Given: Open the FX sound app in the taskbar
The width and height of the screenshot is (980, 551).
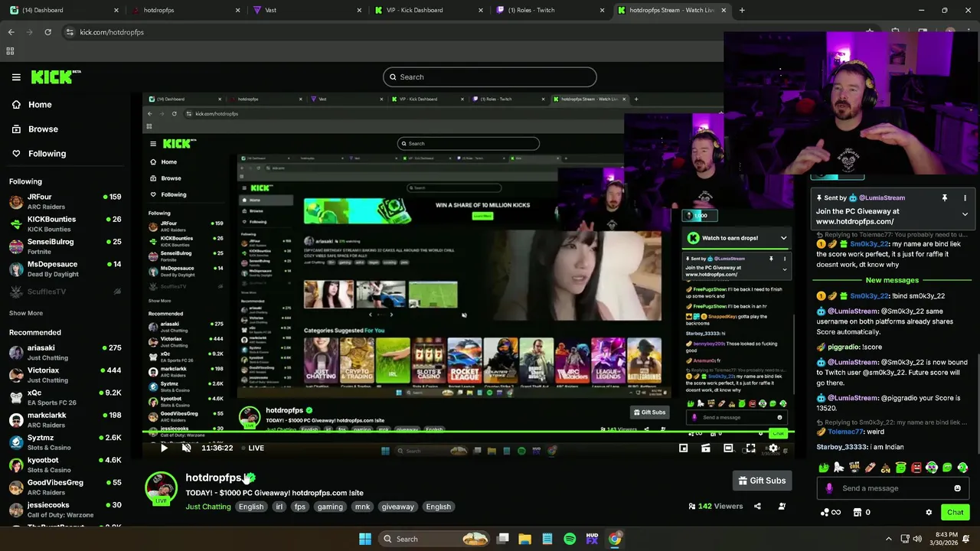Looking at the screenshot, I should pos(592,539).
